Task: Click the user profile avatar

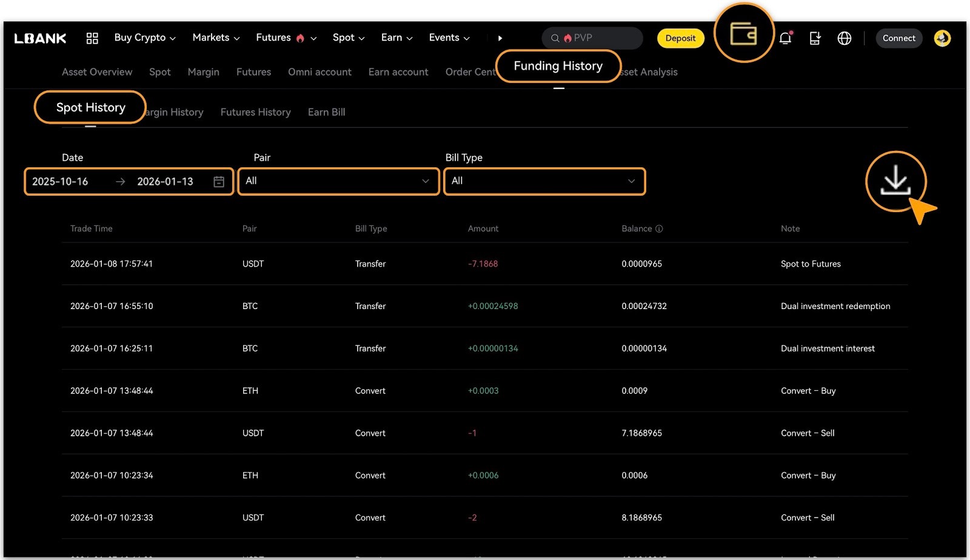Action: pos(942,38)
